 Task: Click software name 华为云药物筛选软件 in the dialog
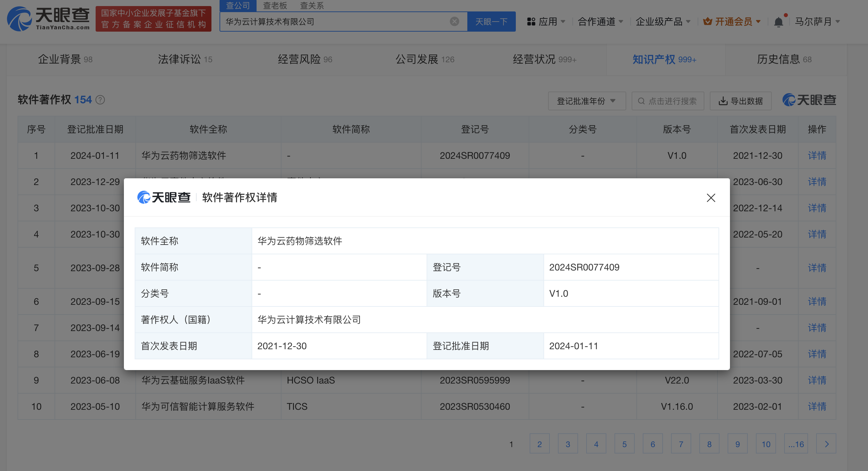tap(300, 241)
